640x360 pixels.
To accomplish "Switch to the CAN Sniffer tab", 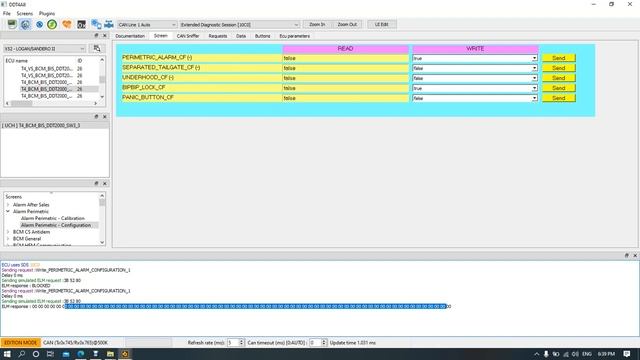I will coord(188,36).
